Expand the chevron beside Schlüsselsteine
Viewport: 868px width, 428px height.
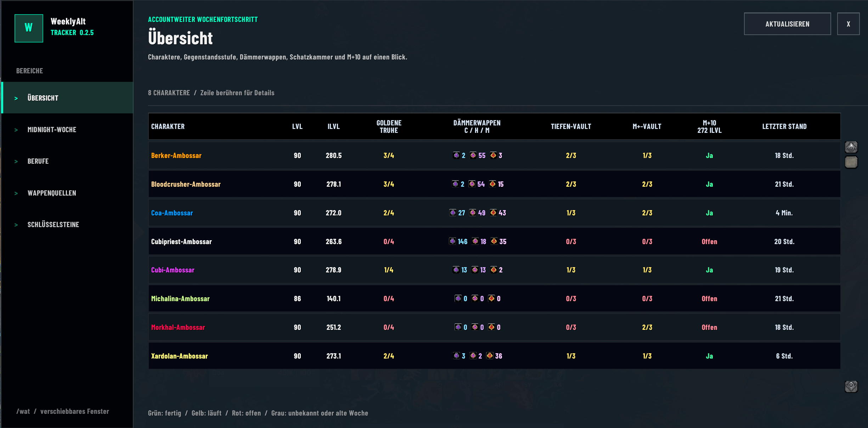pos(16,225)
